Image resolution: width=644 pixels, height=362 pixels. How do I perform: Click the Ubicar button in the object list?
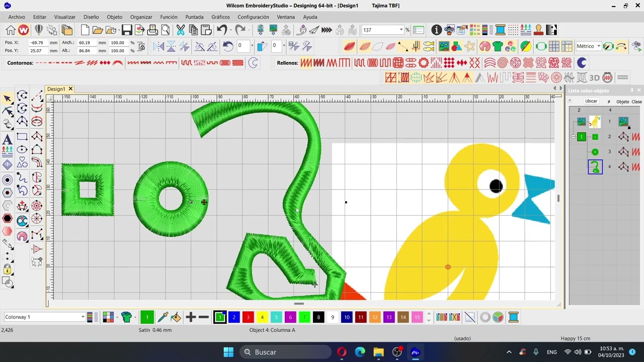(x=591, y=101)
